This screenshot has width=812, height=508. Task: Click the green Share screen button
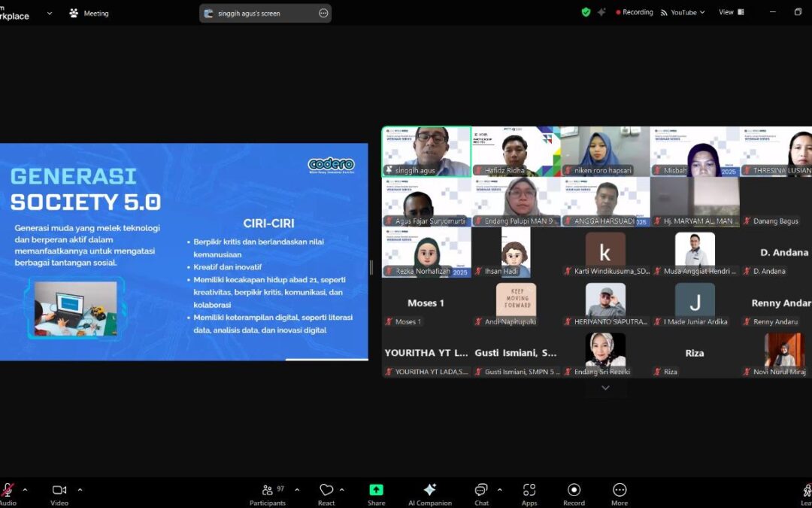376,490
